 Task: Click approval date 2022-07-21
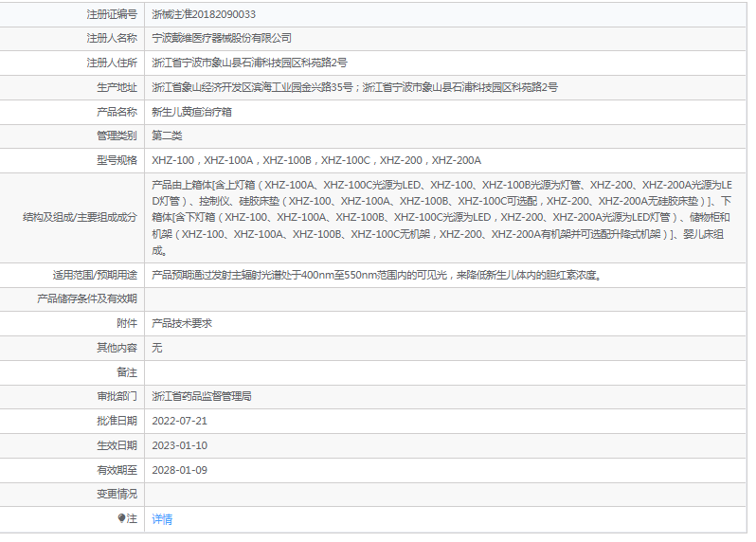179,421
